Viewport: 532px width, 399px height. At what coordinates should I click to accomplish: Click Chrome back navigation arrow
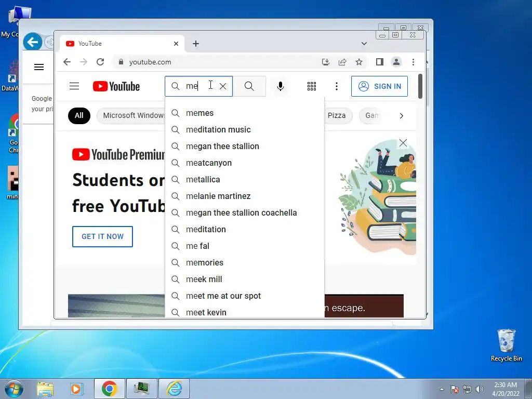(x=67, y=62)
